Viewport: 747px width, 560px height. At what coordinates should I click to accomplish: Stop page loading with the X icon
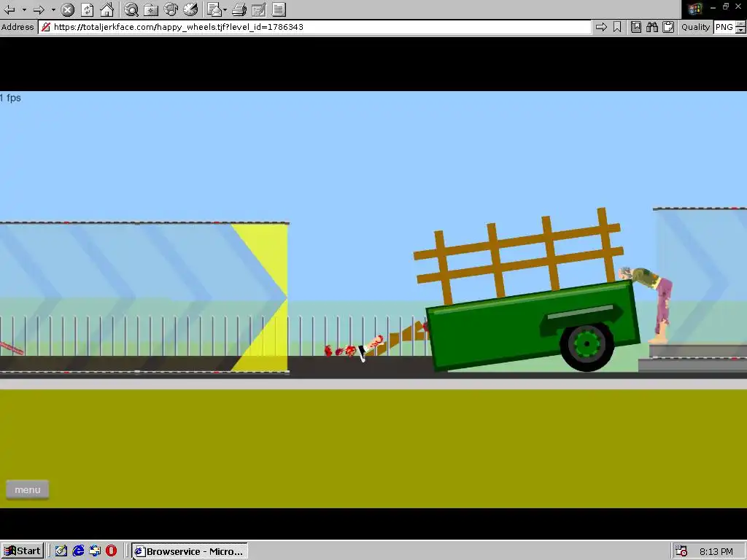coord(68,9)
